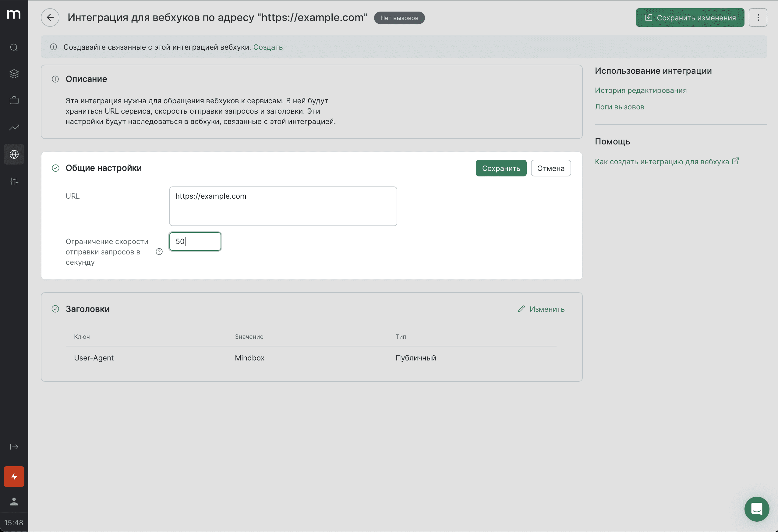Screen dimensions: 778x532
Task: Click the red lightning bolt icon
Action: [x=14, y=476]
